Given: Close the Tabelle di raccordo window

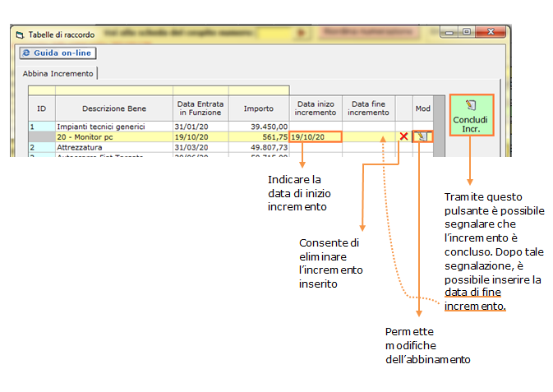Looking at the screenshot, I should tap(491, 32).
